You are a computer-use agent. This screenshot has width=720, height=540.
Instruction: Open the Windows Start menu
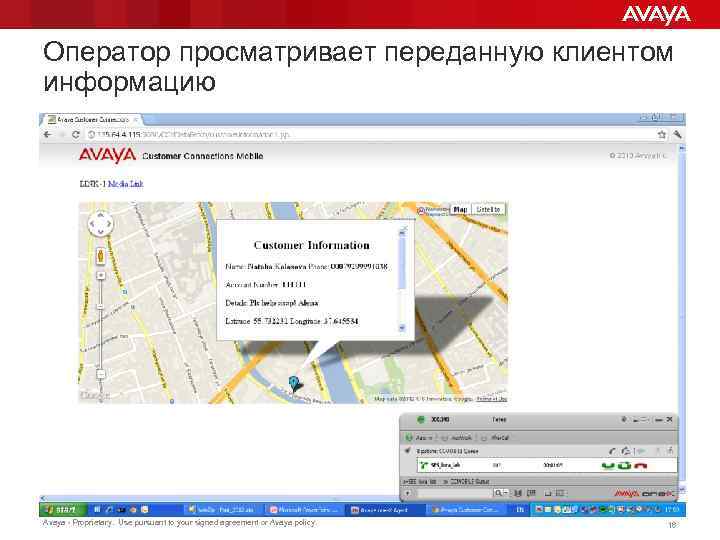point(63,510)
